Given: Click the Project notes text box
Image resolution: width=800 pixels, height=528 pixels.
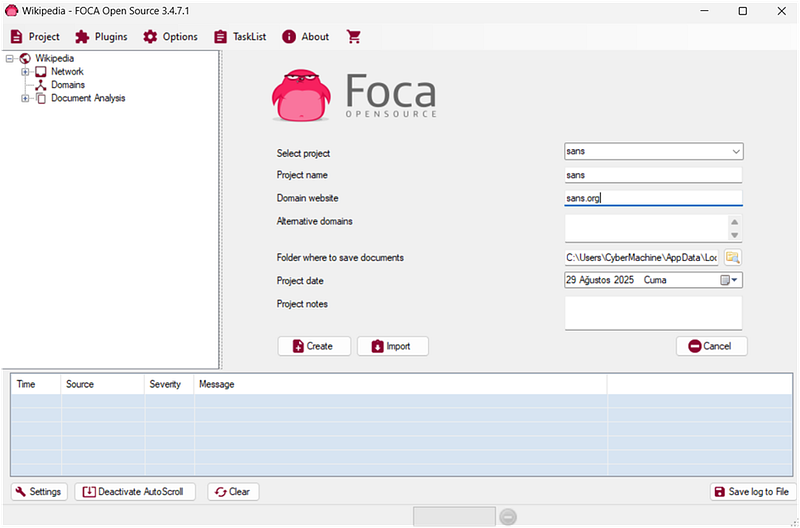Looking at the screenshot, I should [x=653, y=313].
